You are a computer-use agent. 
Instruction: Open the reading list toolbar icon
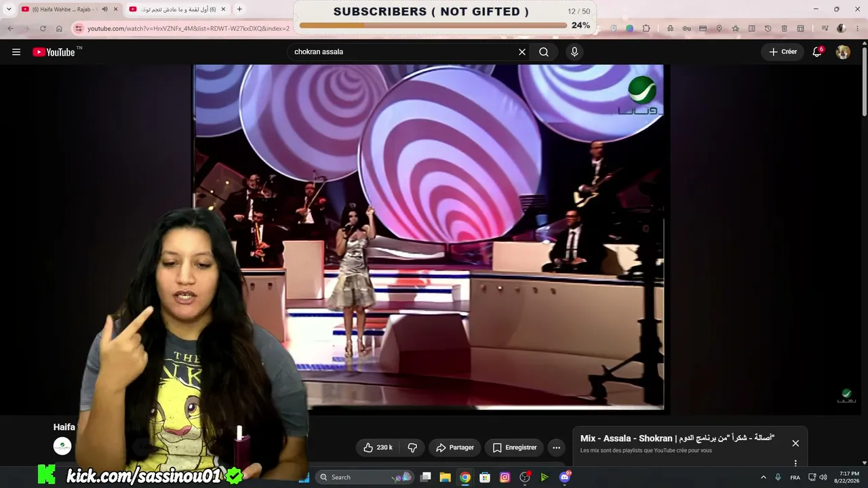click(751, 28)
